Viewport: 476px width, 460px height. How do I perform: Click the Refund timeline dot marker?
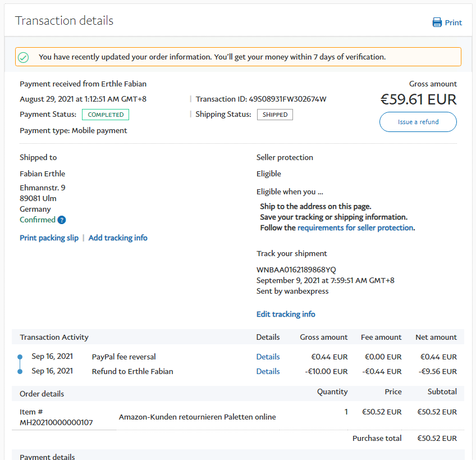(20, 371)
